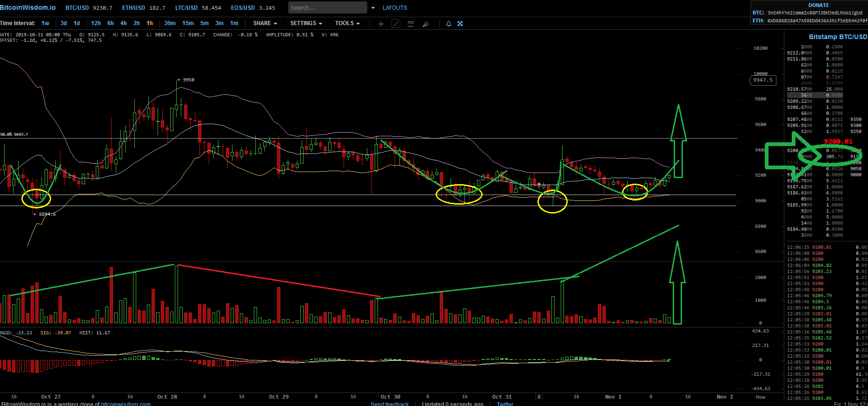Image resolution: width=868 pixels, height=406 pixels.
Task: Open the TOOLS dropdown menu
Action: point(347,23)
